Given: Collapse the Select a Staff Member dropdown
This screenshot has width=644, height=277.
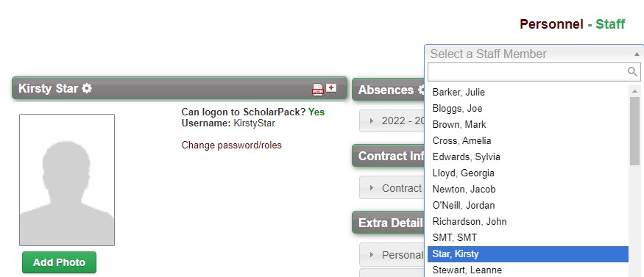Looking at the screenshot, I should 637,54.
